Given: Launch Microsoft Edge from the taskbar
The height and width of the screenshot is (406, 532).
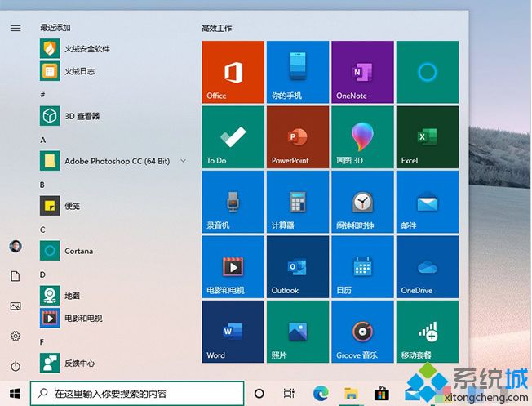Looking at the screenshot, I should 321,394.
